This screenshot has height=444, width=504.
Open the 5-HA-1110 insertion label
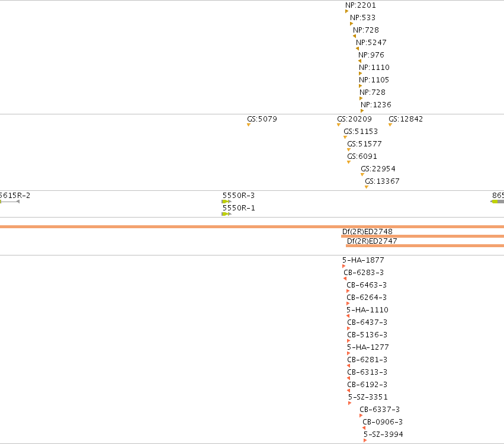pyautogui.click(x=367, y=310)
